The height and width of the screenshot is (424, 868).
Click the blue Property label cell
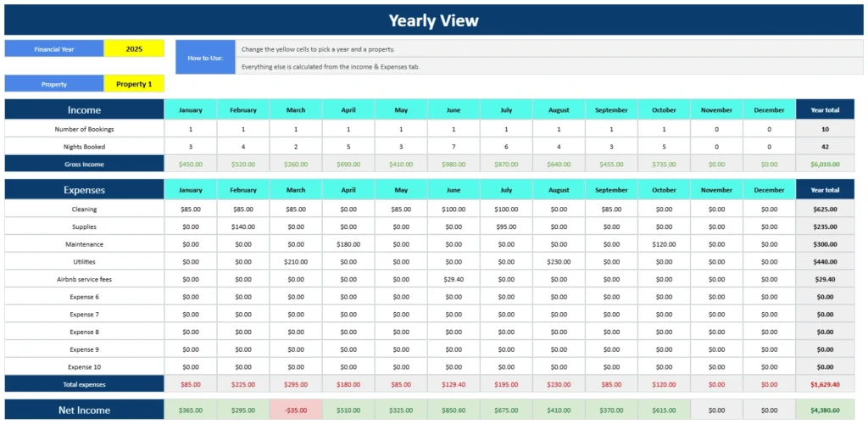54,84
